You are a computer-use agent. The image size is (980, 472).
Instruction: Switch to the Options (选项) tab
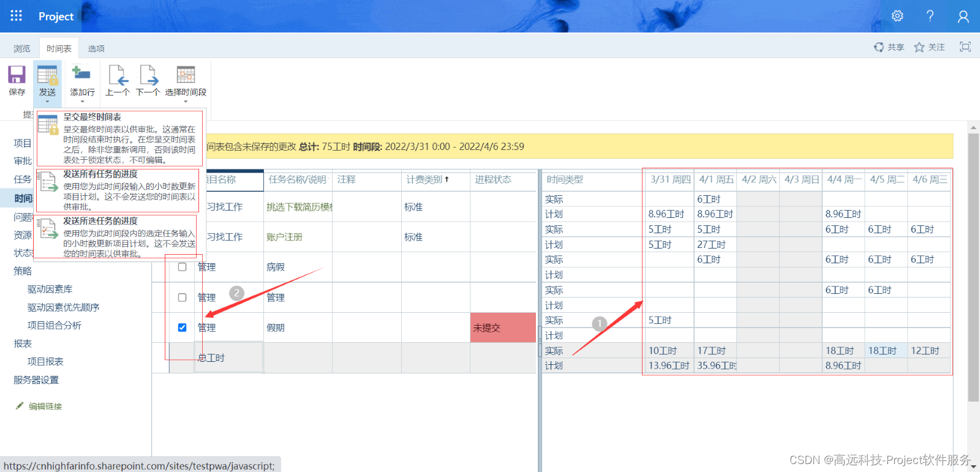(96, 48)
